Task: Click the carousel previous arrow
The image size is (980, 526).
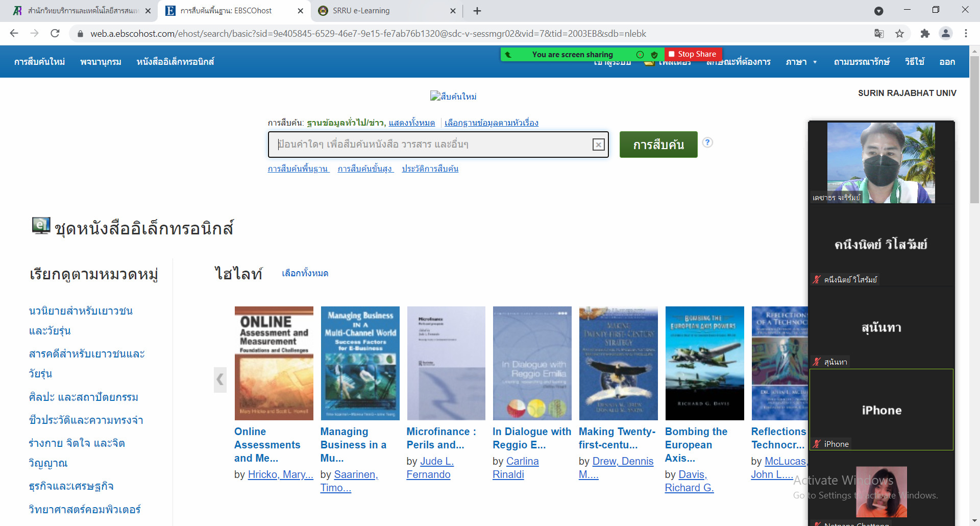Action: pos(220,379)
